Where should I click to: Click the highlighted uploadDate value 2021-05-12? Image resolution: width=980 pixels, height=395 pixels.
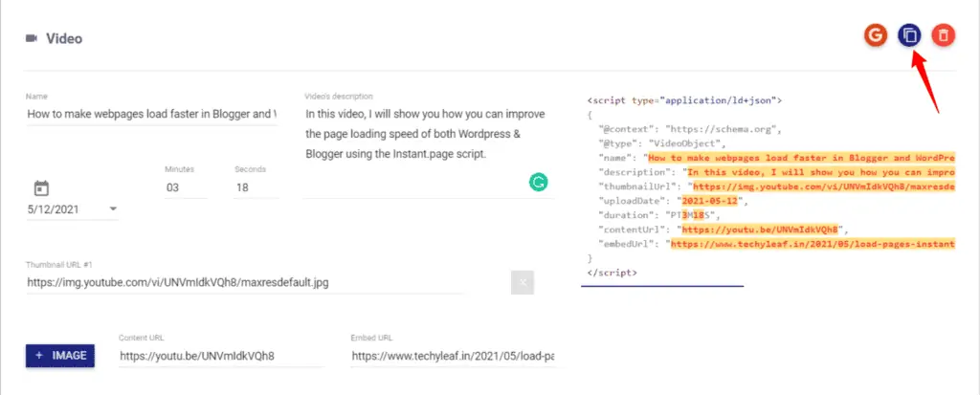point(709,201)
